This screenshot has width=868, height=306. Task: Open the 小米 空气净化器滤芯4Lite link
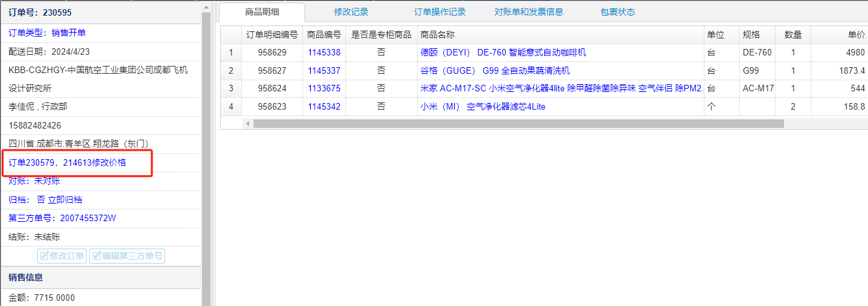tap(483, 106)
